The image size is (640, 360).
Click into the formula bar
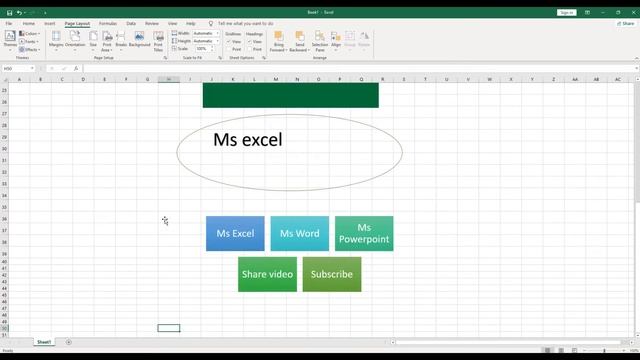[x=359, y=69]
